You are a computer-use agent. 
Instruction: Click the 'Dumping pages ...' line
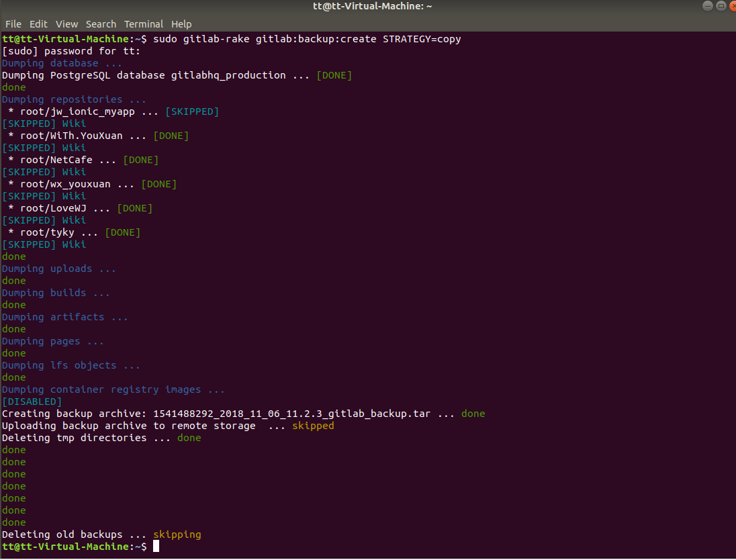click(x=52, y=342)
